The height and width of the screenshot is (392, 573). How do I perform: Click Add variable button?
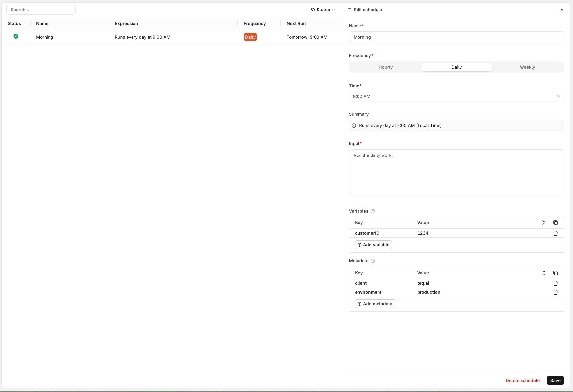(x=373, y=245)
